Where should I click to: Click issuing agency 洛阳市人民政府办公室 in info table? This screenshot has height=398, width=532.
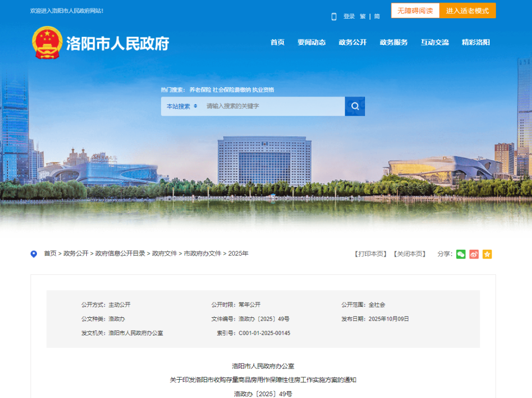click(x=136, y=333)
